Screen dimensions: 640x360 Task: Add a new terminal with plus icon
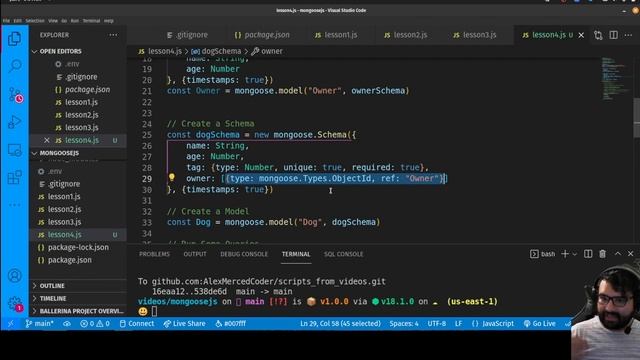pyautogui.click(x=565, y=254)
